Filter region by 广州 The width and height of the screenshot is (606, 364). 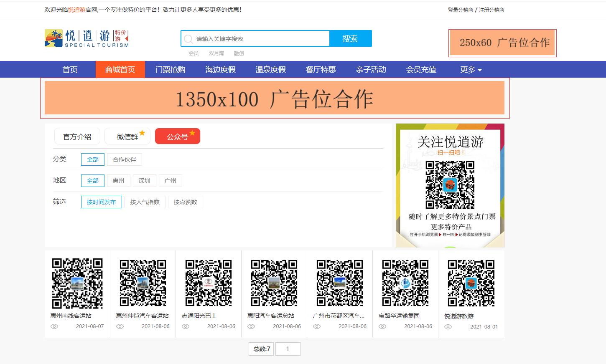coord(170,181)
